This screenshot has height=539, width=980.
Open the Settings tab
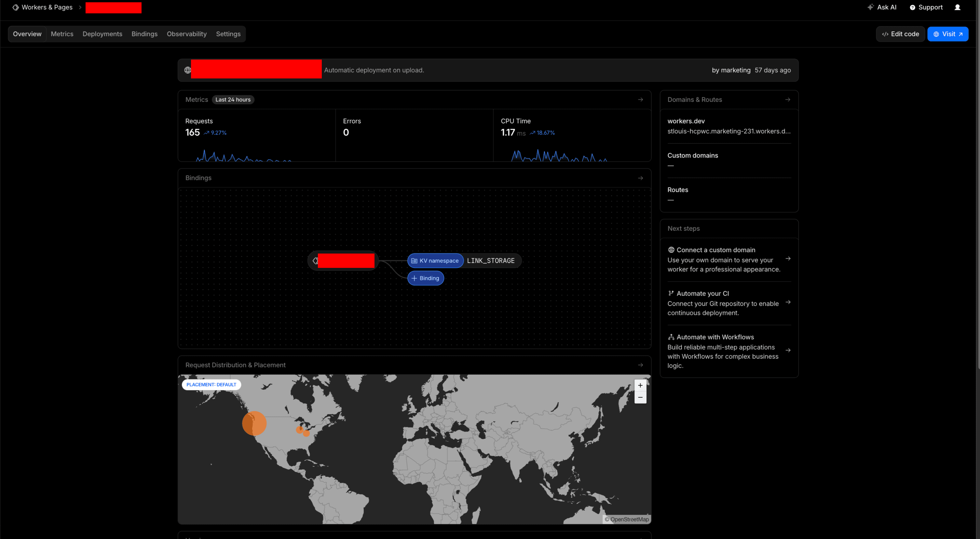click(x=228, y=34)
